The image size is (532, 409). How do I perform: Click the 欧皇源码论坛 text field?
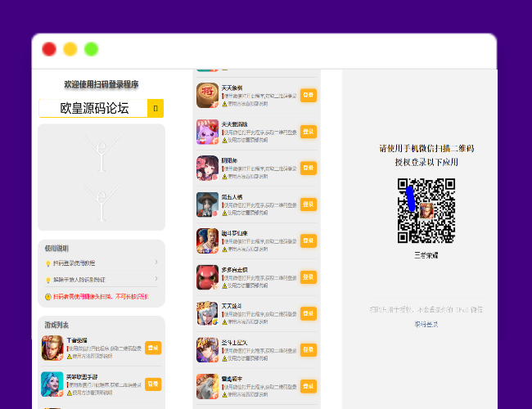[93, 108]
